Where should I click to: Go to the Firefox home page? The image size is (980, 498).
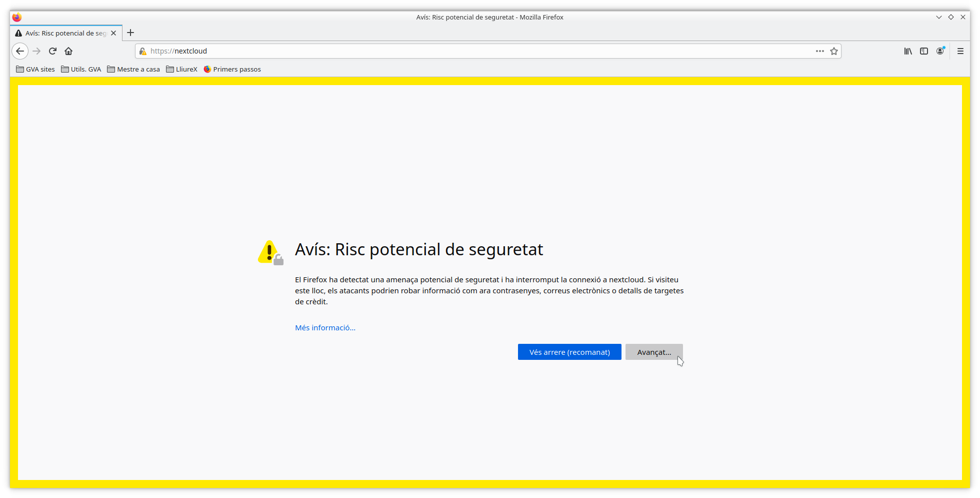[x=68, y=51]
